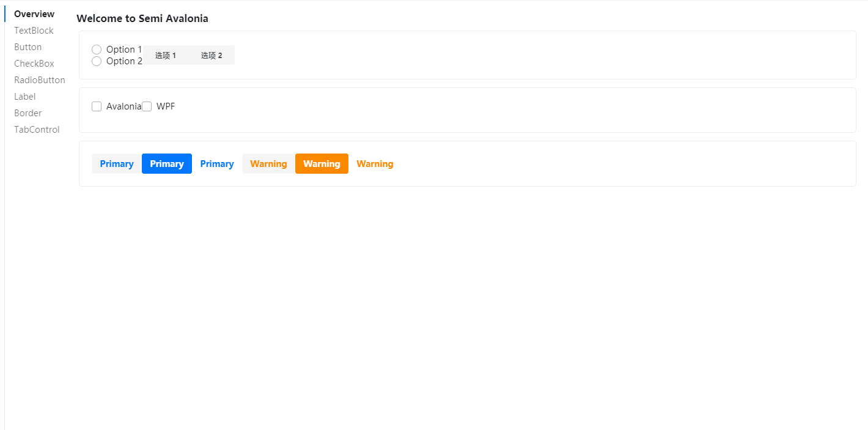Show the Label tab page
Screen dimensions: 868x430
pos(25,97)
